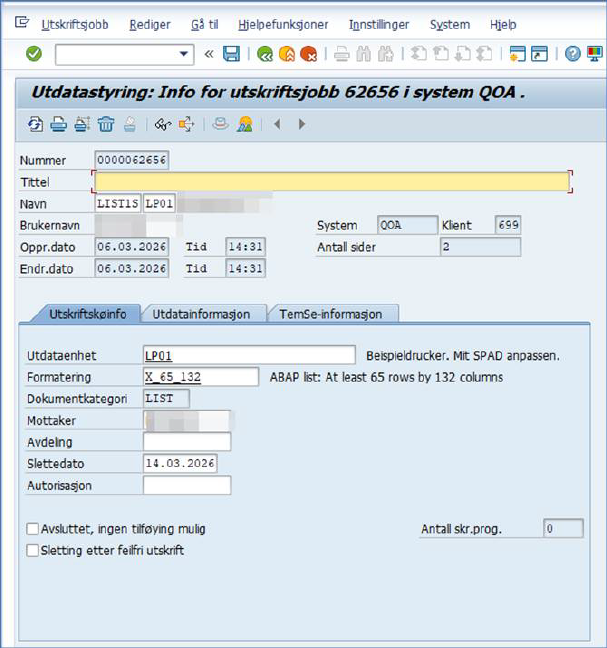The height and width of the screenshot is (648, 607).
Task: Click the greyed-out stamp icon after trash
Action: point(130,124)
